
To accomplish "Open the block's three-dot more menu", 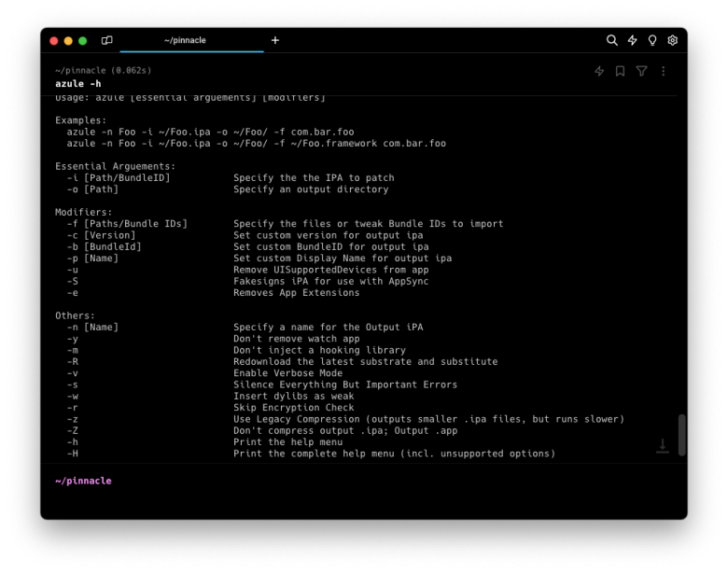I will tap(663, 71).
